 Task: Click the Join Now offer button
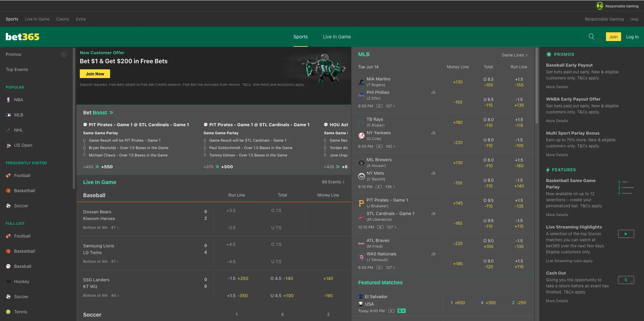click(95, 74)
